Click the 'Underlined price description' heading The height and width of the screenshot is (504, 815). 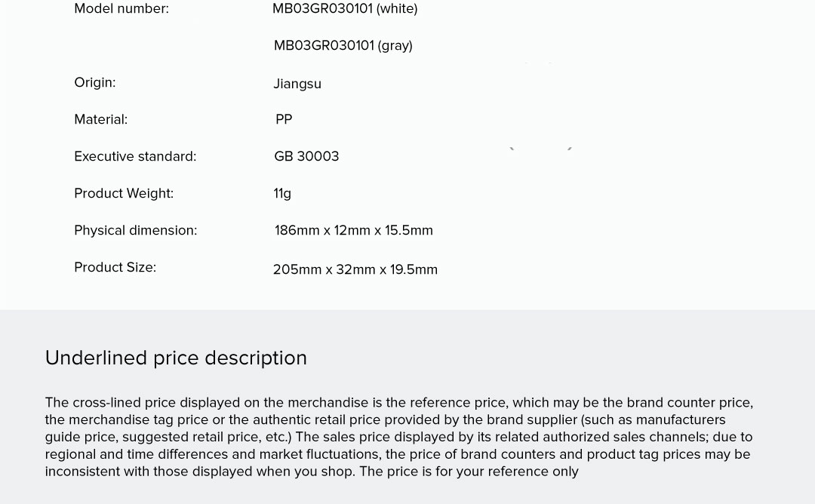(x=176, y=358)
